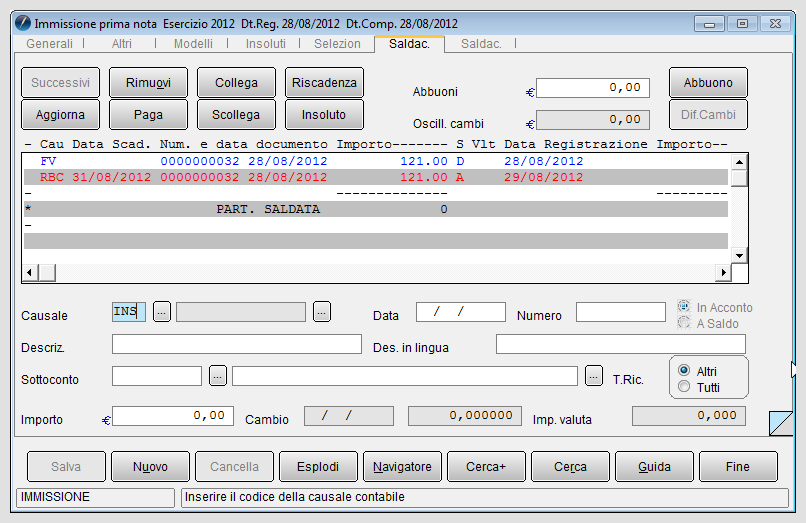Select the Altri radio option
The height and width of the screenshot is (523, 806).
point(684,370)
